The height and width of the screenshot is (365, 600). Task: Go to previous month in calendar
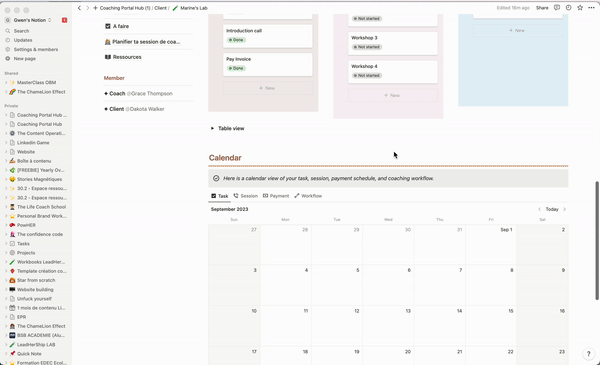(x=540, y=209)
